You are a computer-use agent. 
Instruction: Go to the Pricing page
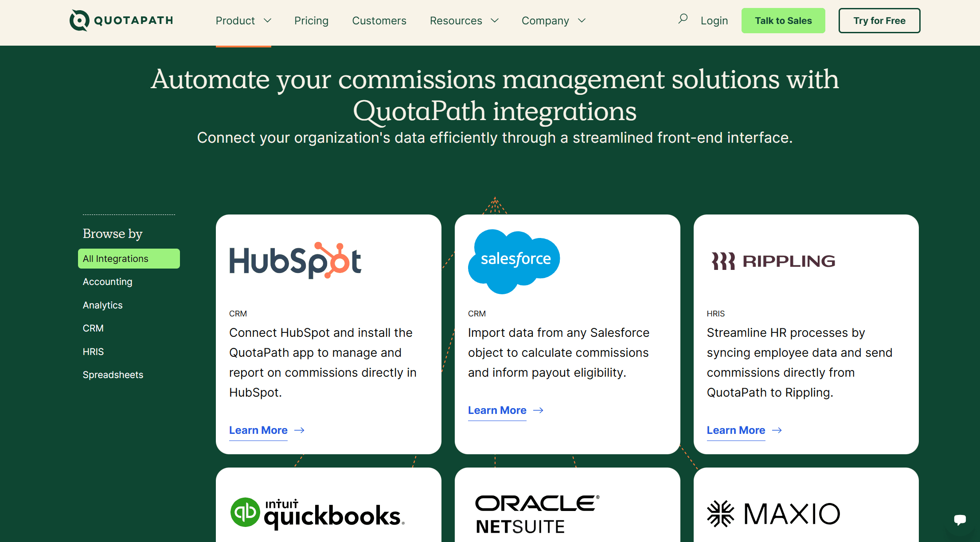point(312,21)
